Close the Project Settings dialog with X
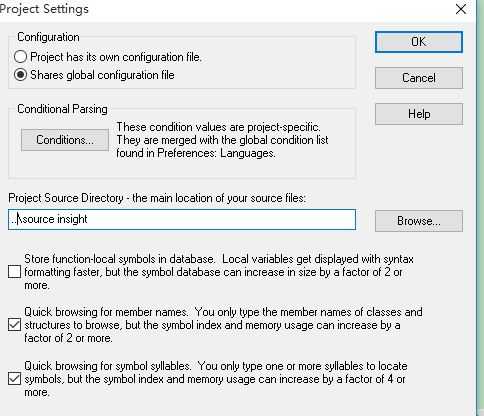484x416 pixels. (x=461, y=9)
